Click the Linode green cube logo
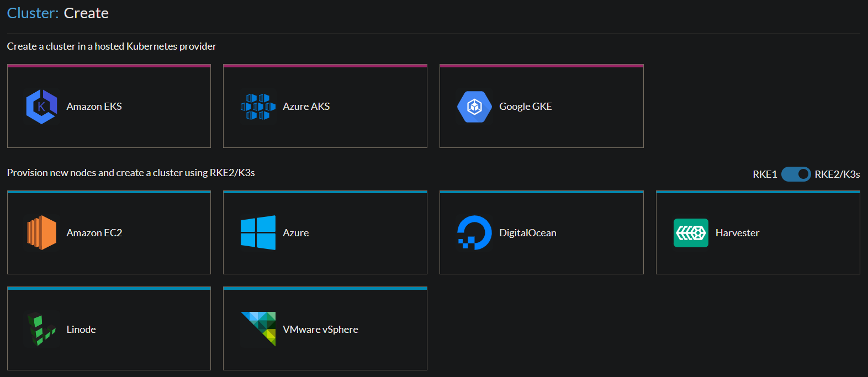The width and height of the screenshot is (868, 377). pos(42,329)
